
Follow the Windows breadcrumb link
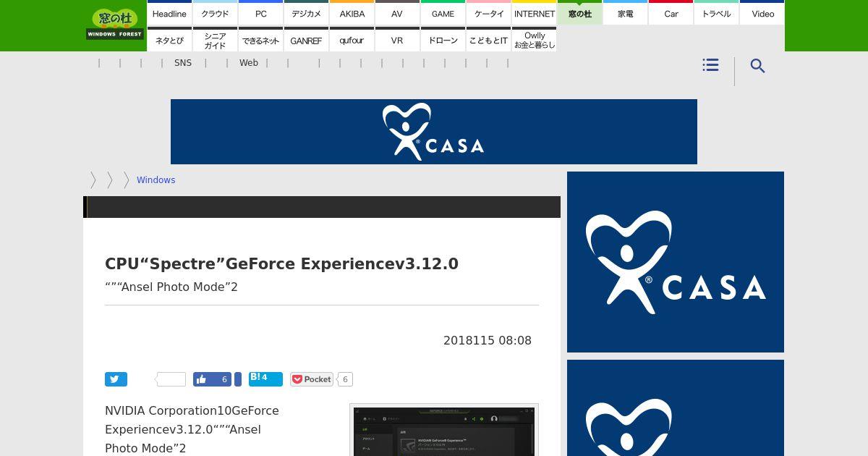156,180
